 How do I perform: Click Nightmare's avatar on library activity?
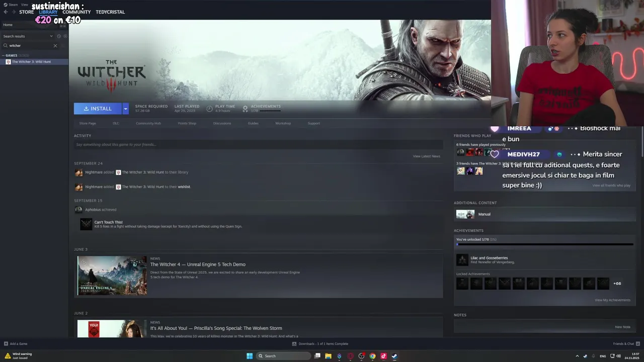78,172
